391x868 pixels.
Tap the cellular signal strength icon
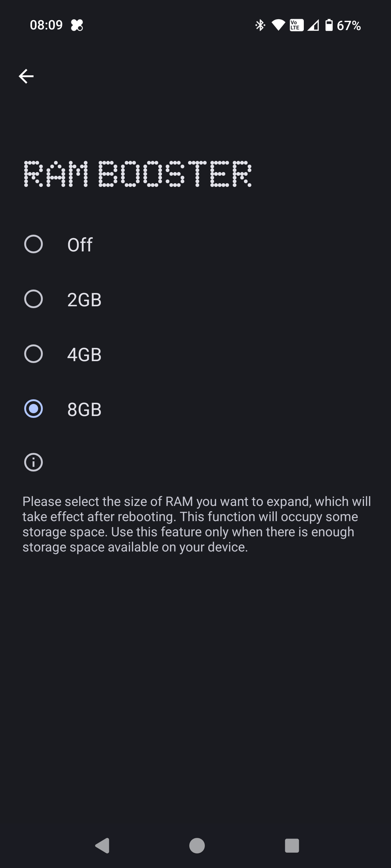[313, 25]
